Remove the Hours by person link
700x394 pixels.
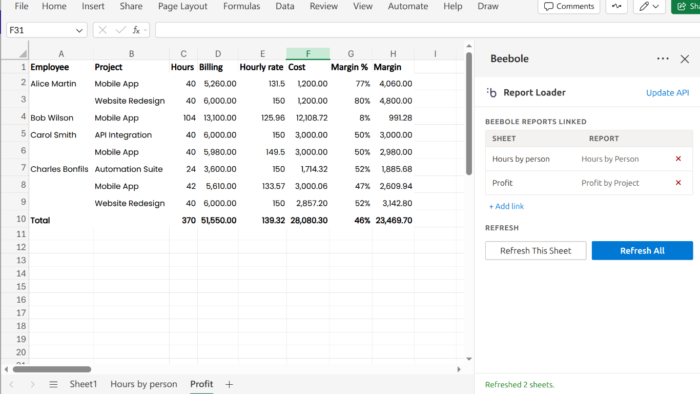678,159
